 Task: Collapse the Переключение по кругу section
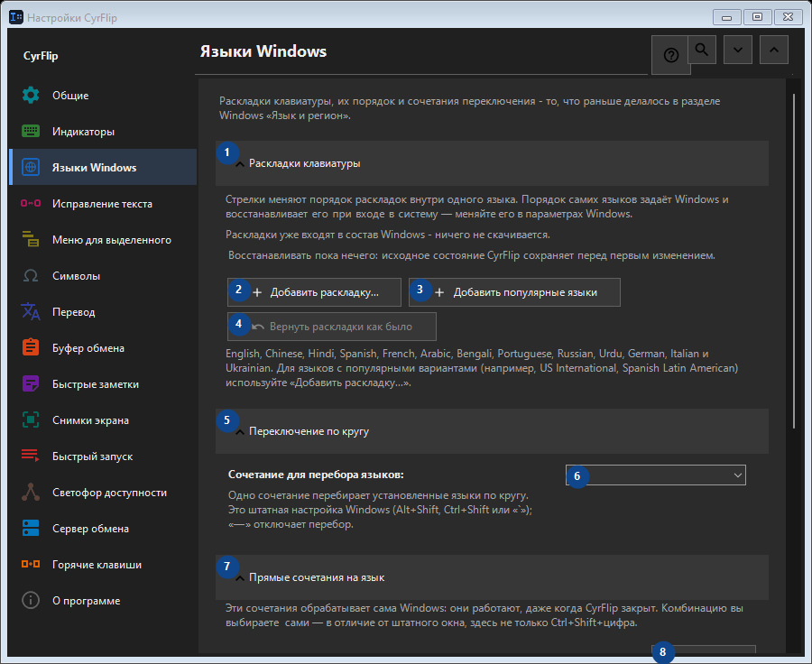(x=492, y=431)
